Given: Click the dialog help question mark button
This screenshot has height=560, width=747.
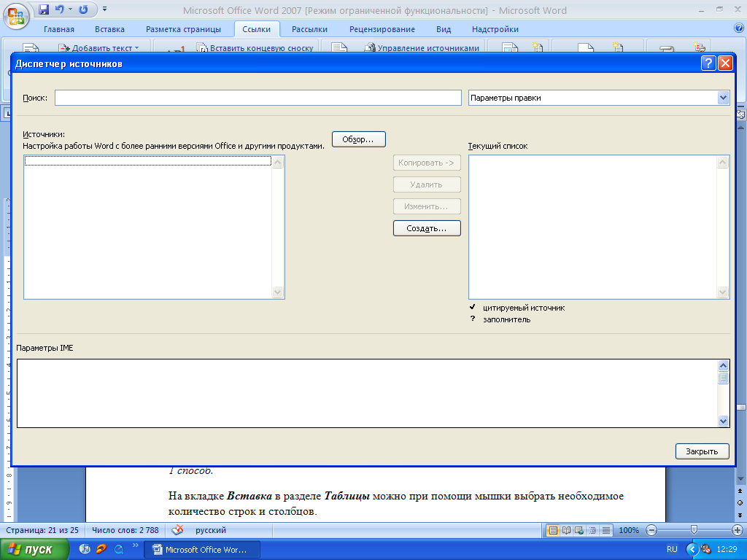Looking at the screenshot, I should (x=708, y=63).
